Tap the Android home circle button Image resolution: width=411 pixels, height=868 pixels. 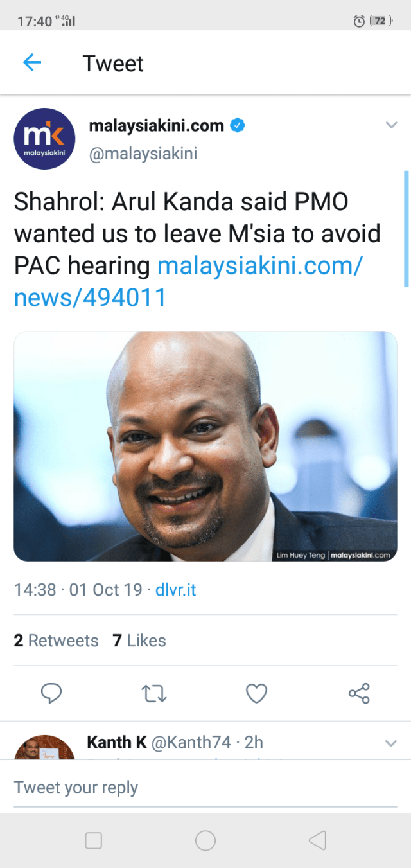(205, 840)
